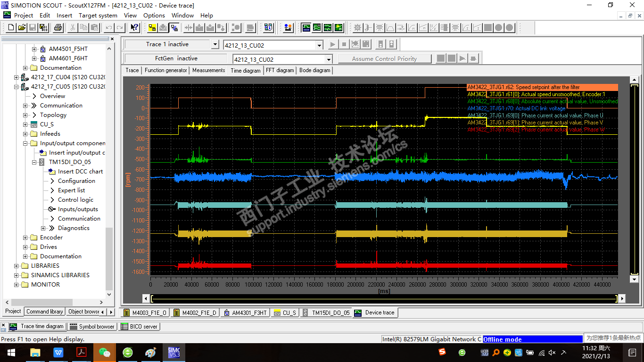Open the PDF reader taskbar icon
The height and width of the screenshot is (362, 644).
(x=81, y=352)
